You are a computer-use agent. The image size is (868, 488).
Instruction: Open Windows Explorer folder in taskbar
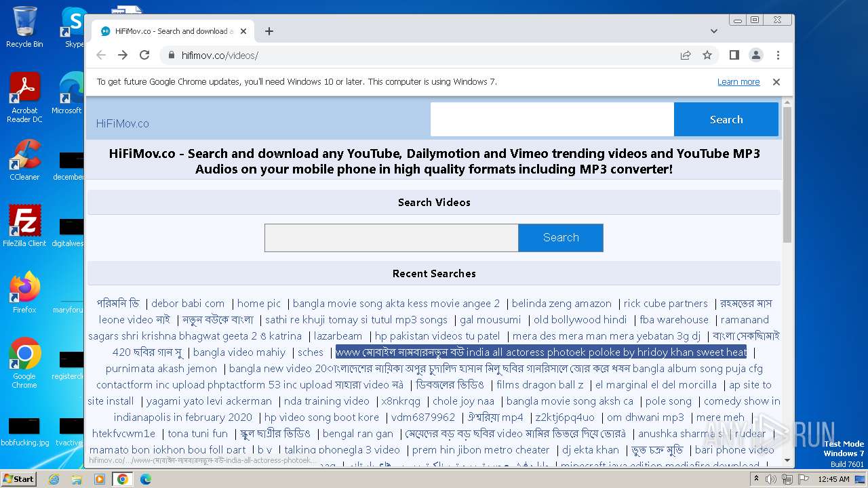[x=77, y=479]
